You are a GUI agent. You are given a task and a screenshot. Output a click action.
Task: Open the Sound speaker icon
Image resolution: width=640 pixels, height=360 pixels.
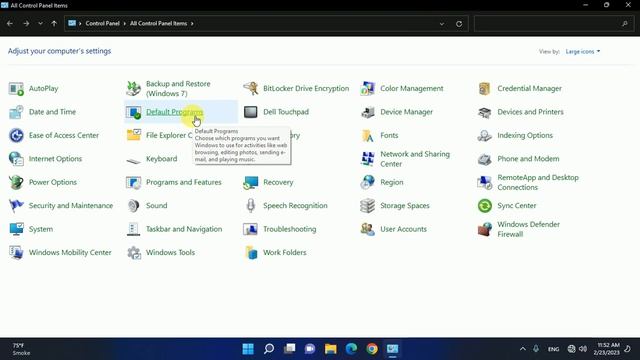coord(133,206)
